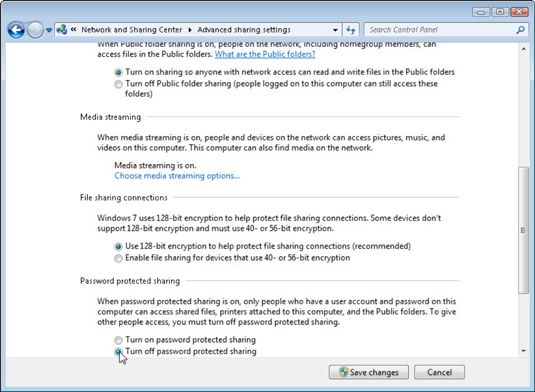Maximize the window
535x392 pixels.
pyautogui.click(x=500, y=12)
